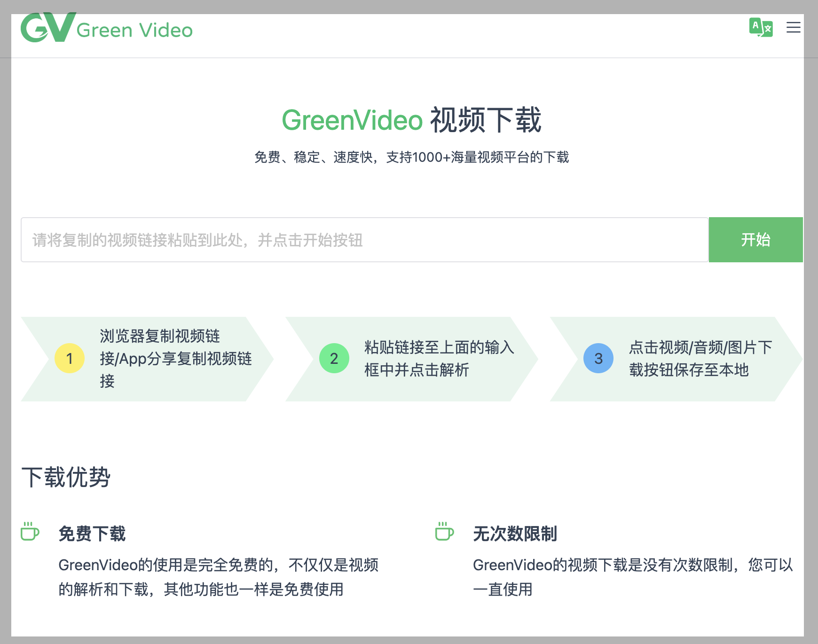Screen dimensions: 818x644
Task: Click the 下载优势 section heading
Action: 66,477
